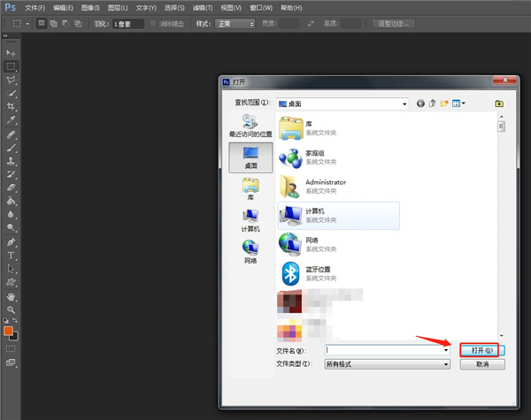Viewport: 531px width, 420px height.
Task: Click the 取消 cancel button
Action: (482, 363)
